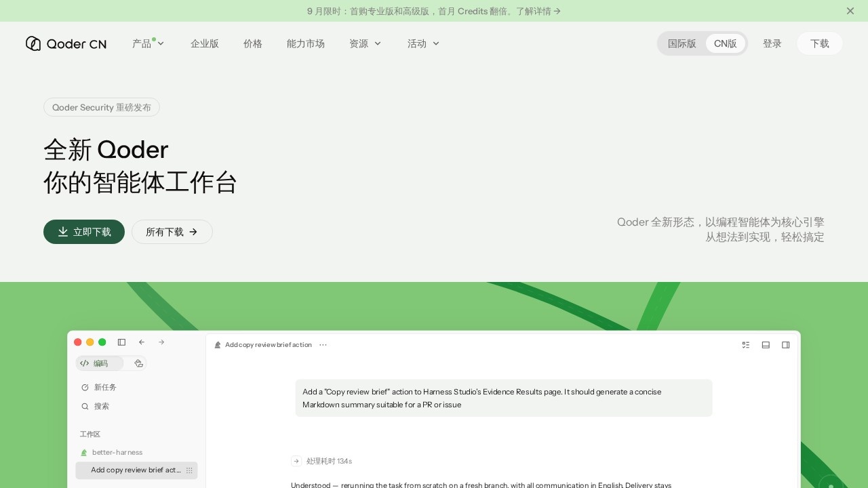Screen dimensions: 868x488
Task: Open the three-dot menu beside the task title
Action: [323, 345]
